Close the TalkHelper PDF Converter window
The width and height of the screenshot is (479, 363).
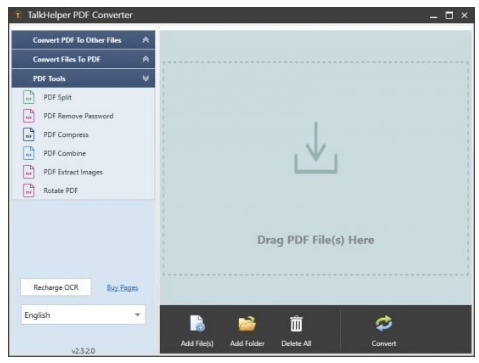click(x=464, y=15)
